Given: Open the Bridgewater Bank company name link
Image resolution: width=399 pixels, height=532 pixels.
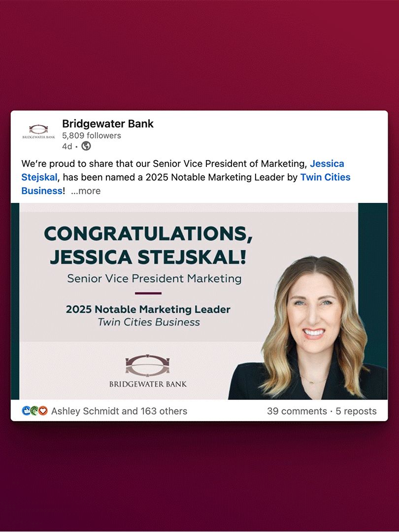Looking at the screenshot, I should click(108, 124).
